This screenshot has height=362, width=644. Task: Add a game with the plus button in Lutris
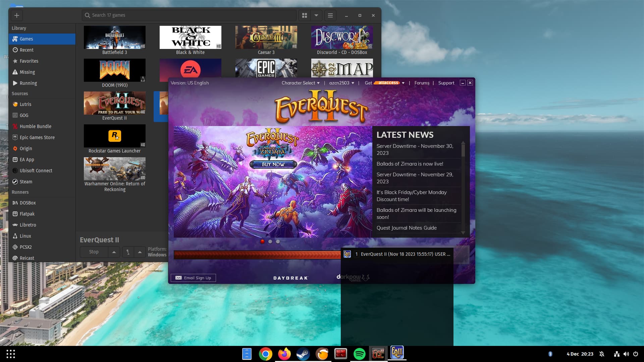coord(17,15)
